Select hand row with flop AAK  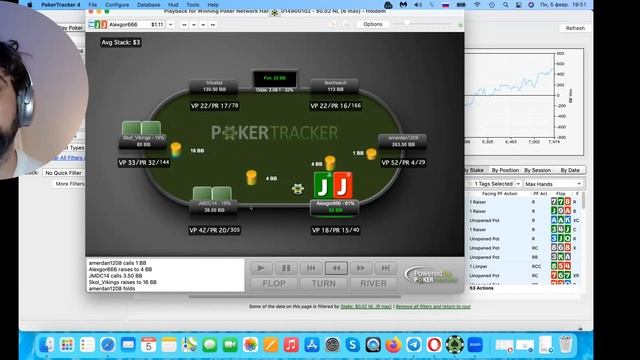524,220
